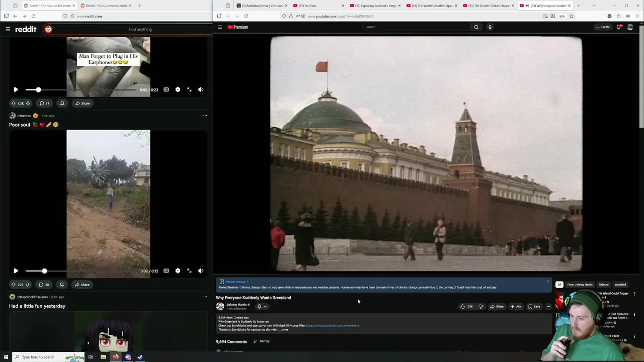Mute the 'Poor soul' video volume
The width and height of the screenshot is (644, 362).
click(201, 270)
